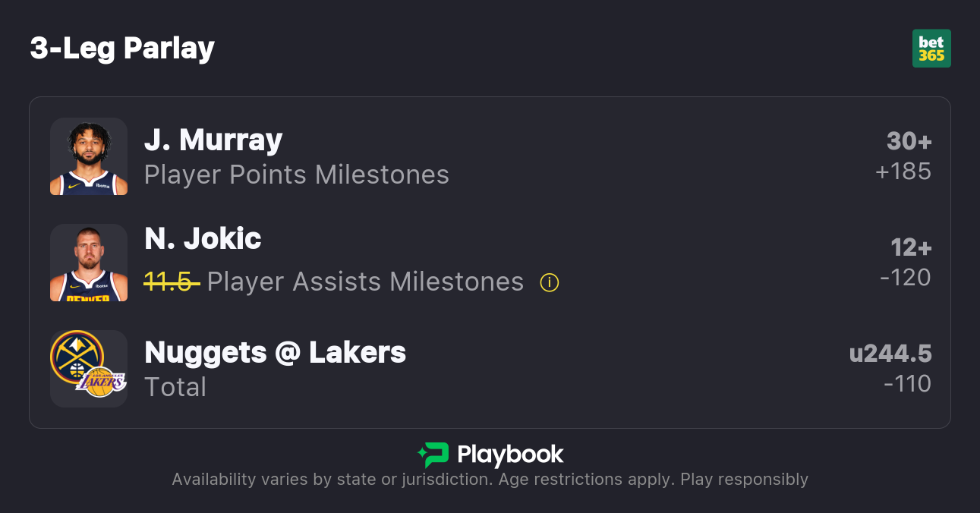Click the Playbook brand name text

point(510,455)
